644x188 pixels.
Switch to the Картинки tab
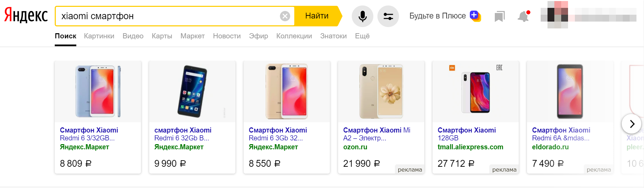[x=99, y=36]
